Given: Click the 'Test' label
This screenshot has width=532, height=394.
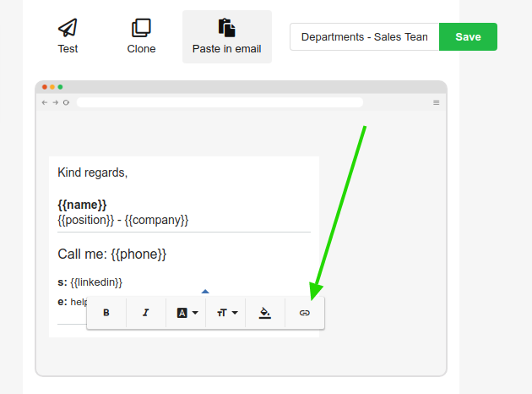Looking at the screenshot, I should [x=68, y=49].
